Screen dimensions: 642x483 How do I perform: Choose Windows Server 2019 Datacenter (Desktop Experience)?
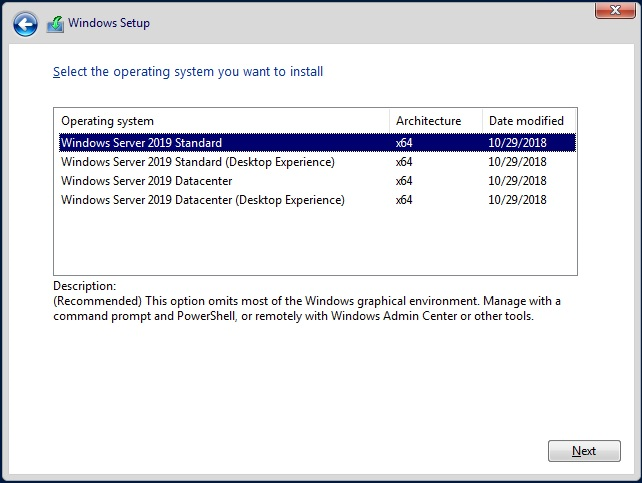click(203, 200)
